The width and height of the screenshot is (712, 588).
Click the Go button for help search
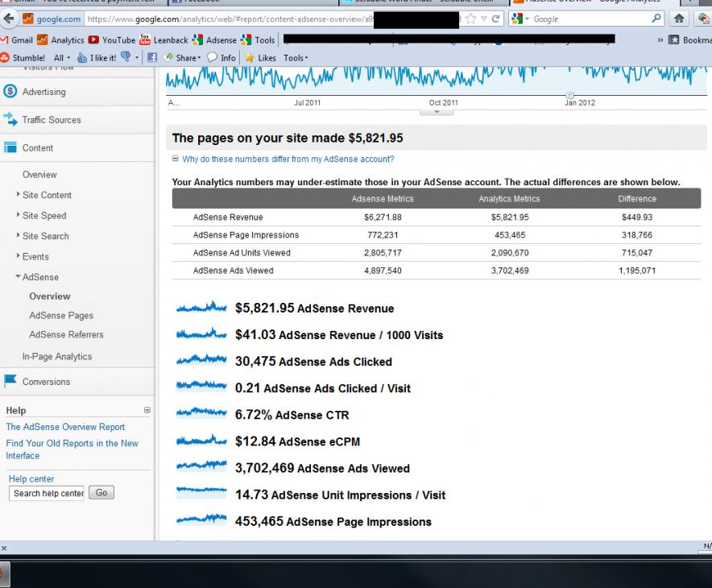click(101, 493)
